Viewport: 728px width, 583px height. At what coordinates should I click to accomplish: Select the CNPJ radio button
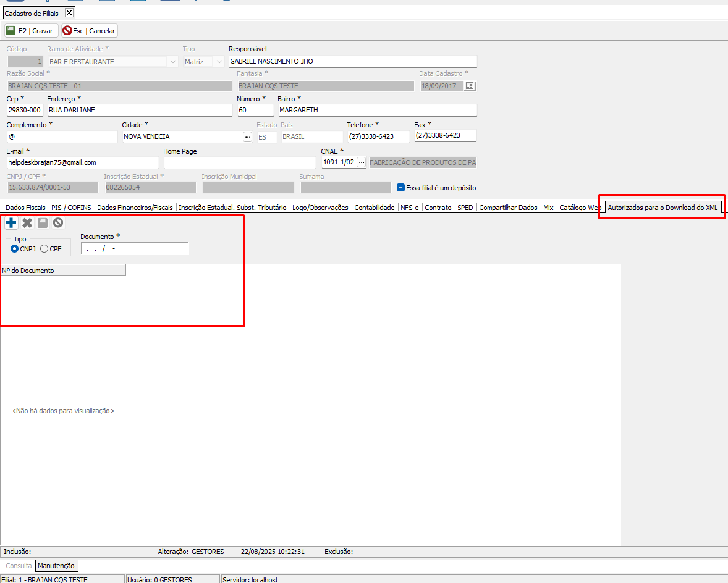(15, 249)
